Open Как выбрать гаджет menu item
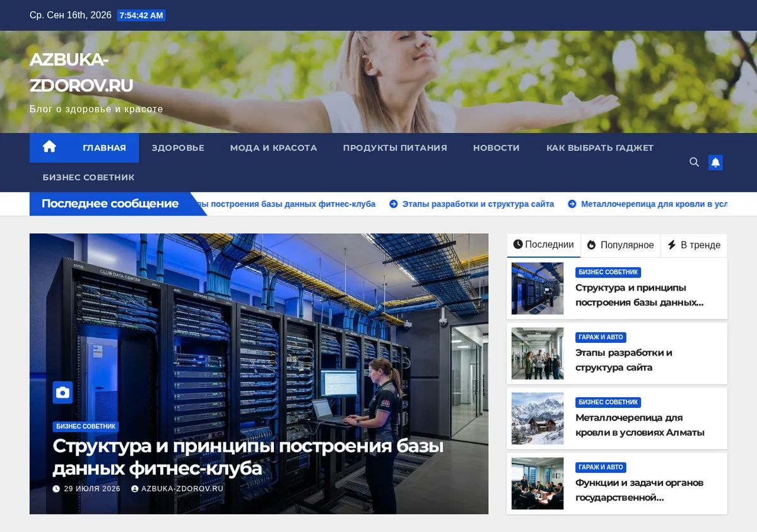 [600, 147]
